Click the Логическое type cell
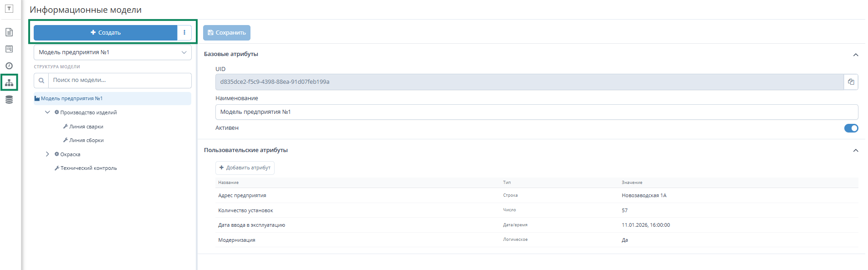The width and height of the screenshot is (868, 270). tap(515, 239)
